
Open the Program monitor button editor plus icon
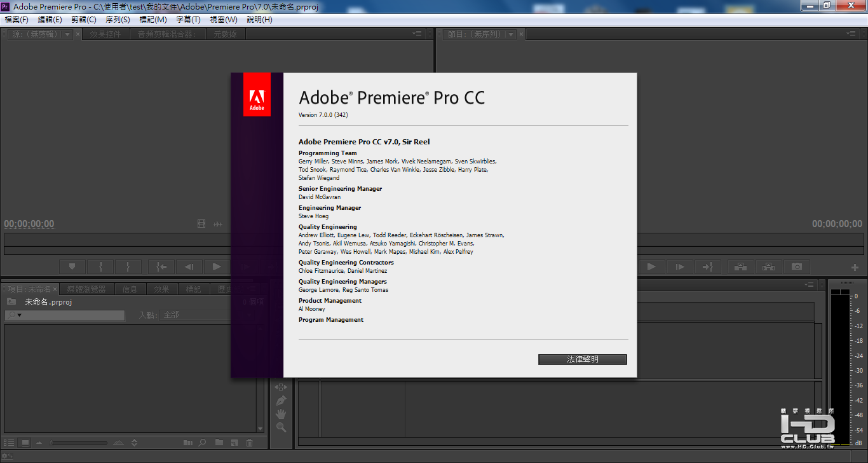tap(855, 267)
